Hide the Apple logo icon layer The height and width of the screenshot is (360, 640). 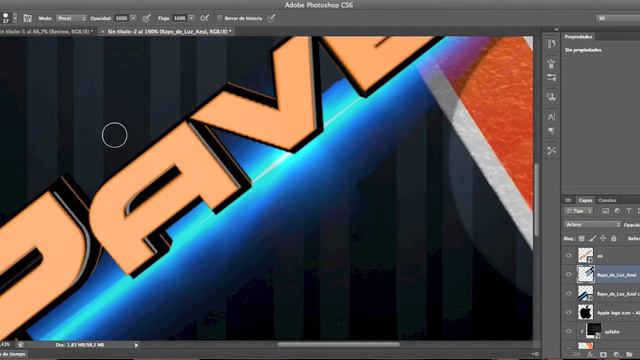569,312
